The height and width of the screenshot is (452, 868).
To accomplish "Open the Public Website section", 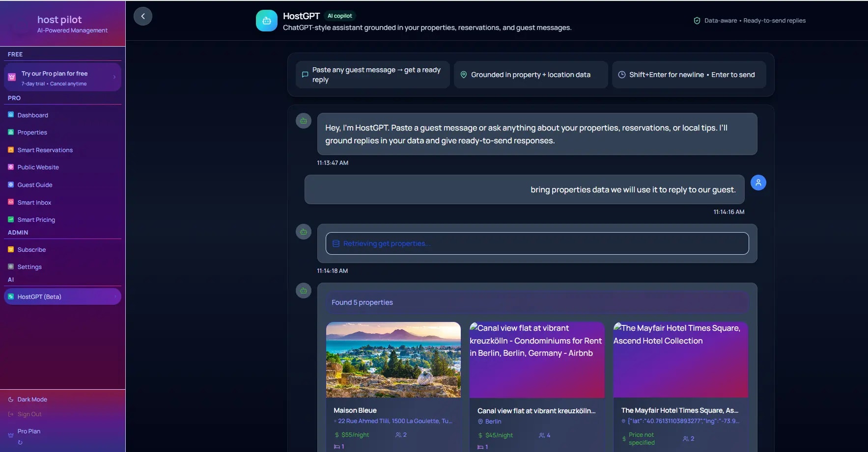I will 38,167.
